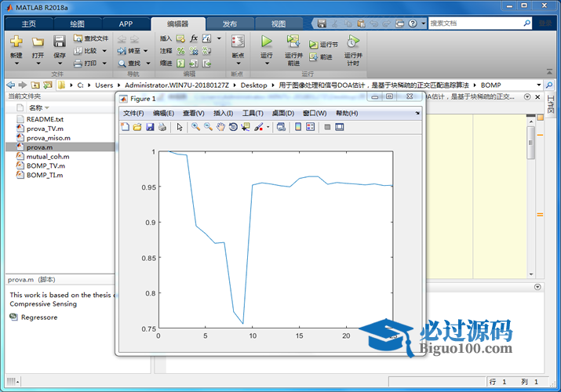Toggle the Insert Legend button in Figure
Image resolution: width=561 pixels, height=392 pixels.
[311, 127]
